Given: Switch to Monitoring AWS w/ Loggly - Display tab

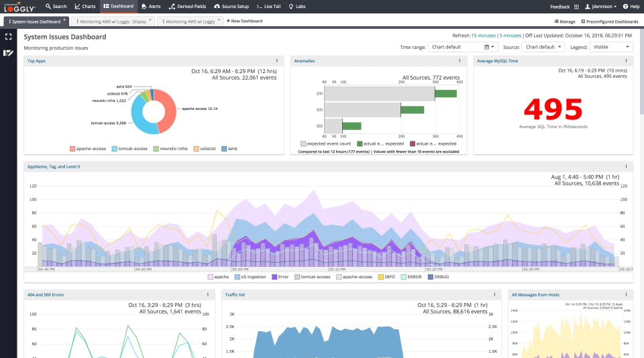Looking at the screenshot, I should [112, 21].
